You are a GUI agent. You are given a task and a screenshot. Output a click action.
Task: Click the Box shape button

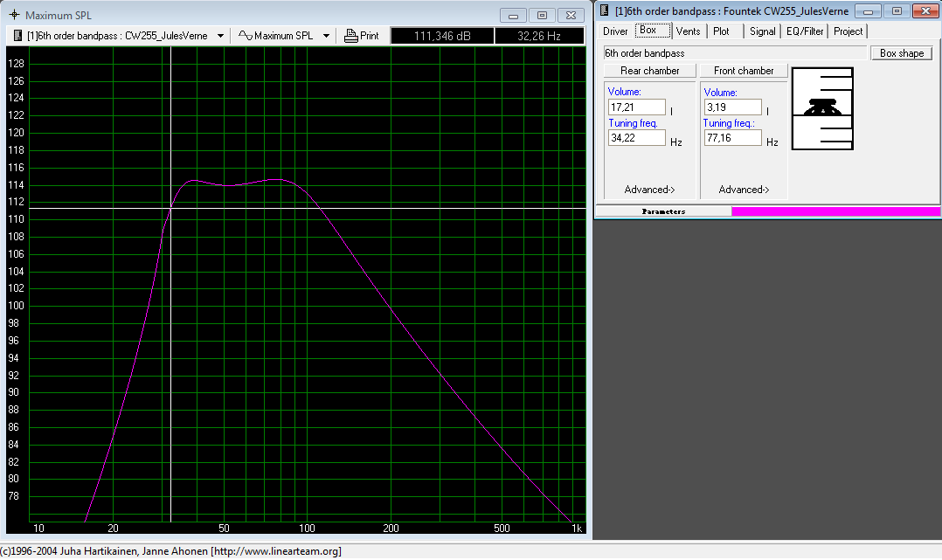coord(901,53)
